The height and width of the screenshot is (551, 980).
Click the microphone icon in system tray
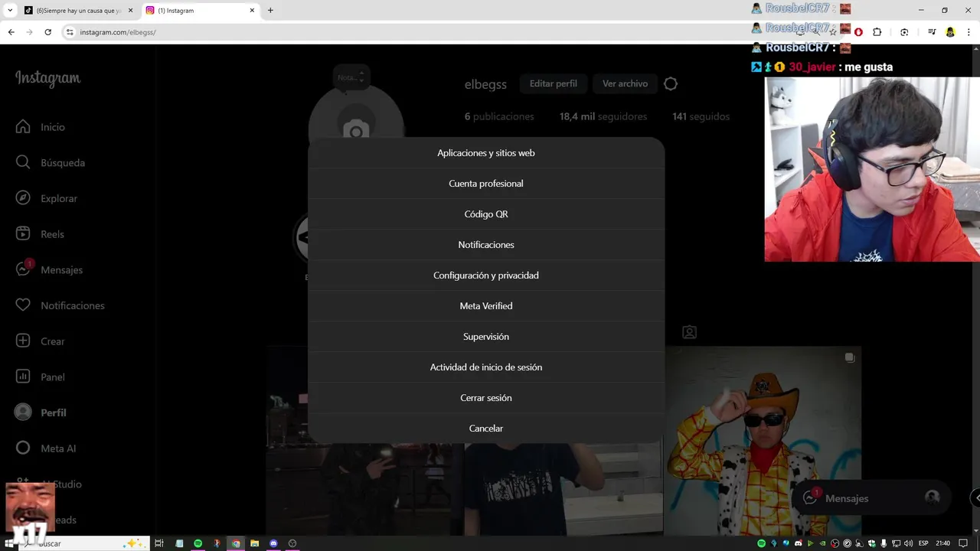pos(884,543)
